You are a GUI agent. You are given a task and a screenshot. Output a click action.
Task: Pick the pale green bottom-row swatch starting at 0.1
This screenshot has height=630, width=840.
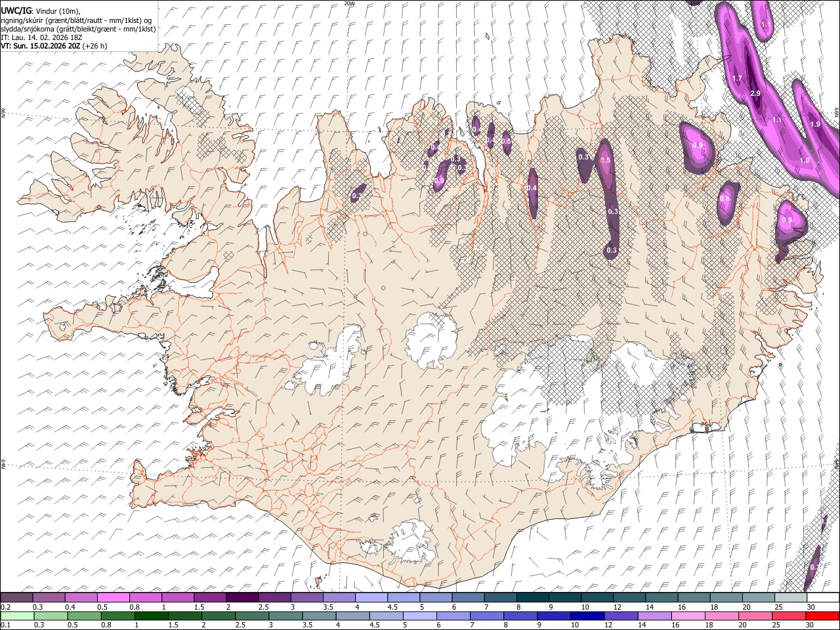(x=17, y=616)
